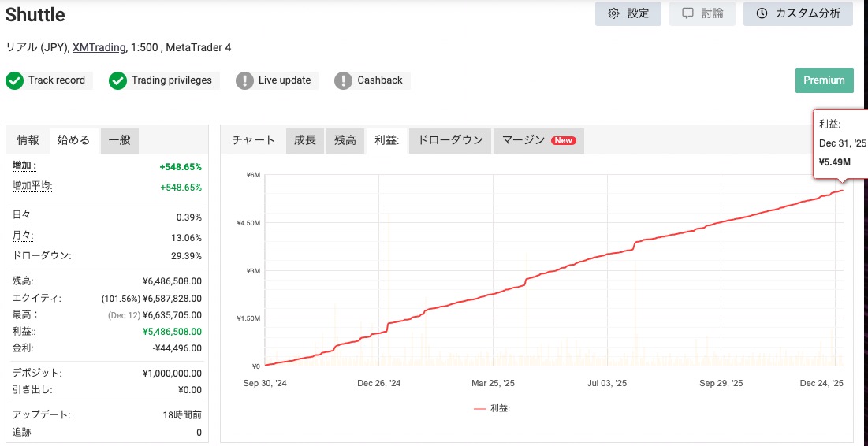Open the マージン chart tab

coord(523,140)
